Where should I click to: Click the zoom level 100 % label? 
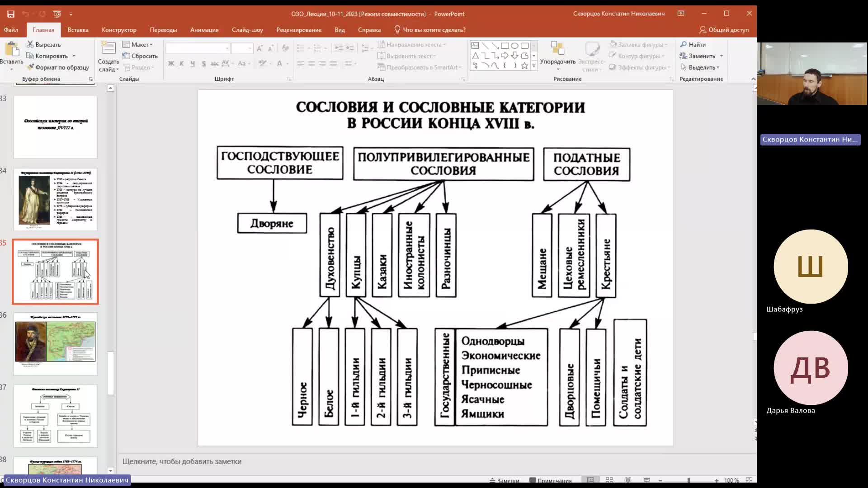[x=731, y=480]
